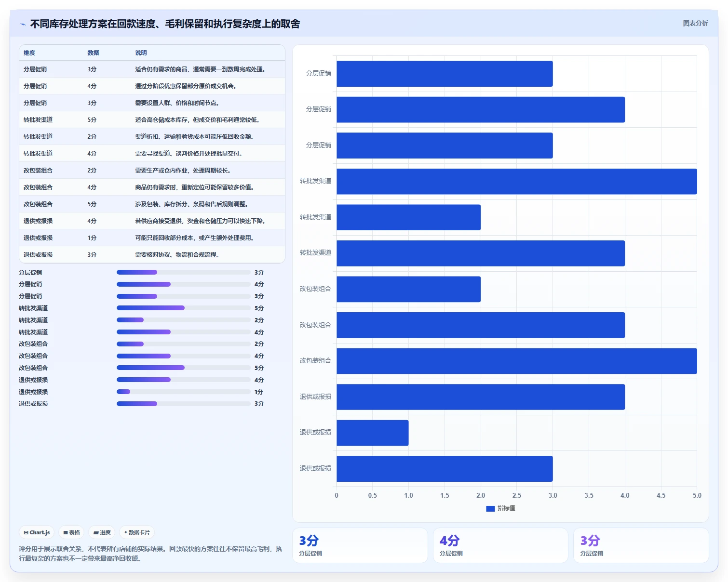This screenshot has height=582, width=728.
Task: Click the 数据 column header
Action: pos(93,53)
